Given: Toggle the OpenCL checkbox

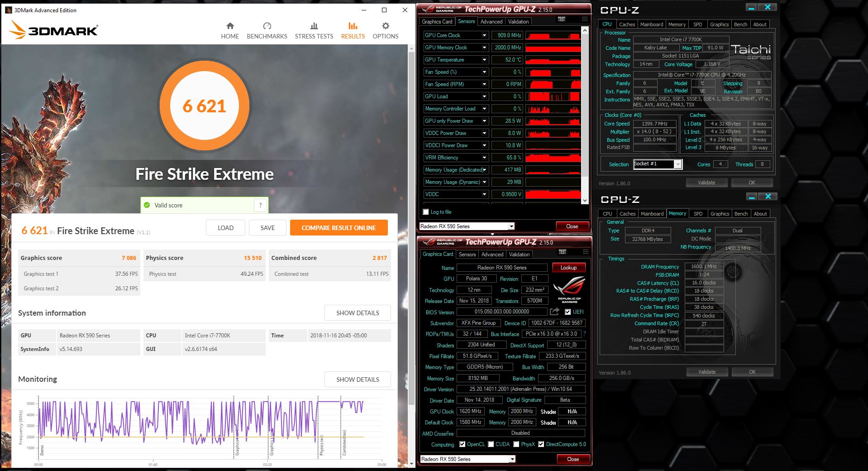Looking at the screenshot, I should click(462, 444).
